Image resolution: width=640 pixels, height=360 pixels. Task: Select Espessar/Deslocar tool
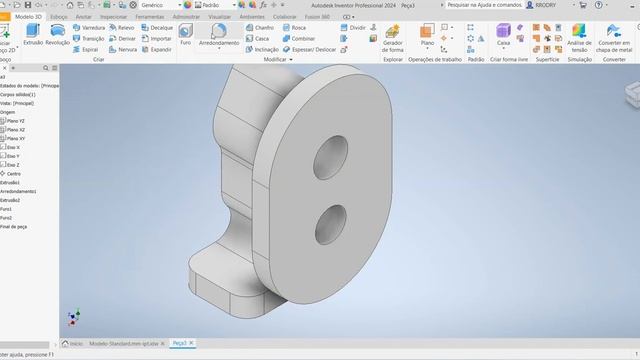click(x=309, y=49)
